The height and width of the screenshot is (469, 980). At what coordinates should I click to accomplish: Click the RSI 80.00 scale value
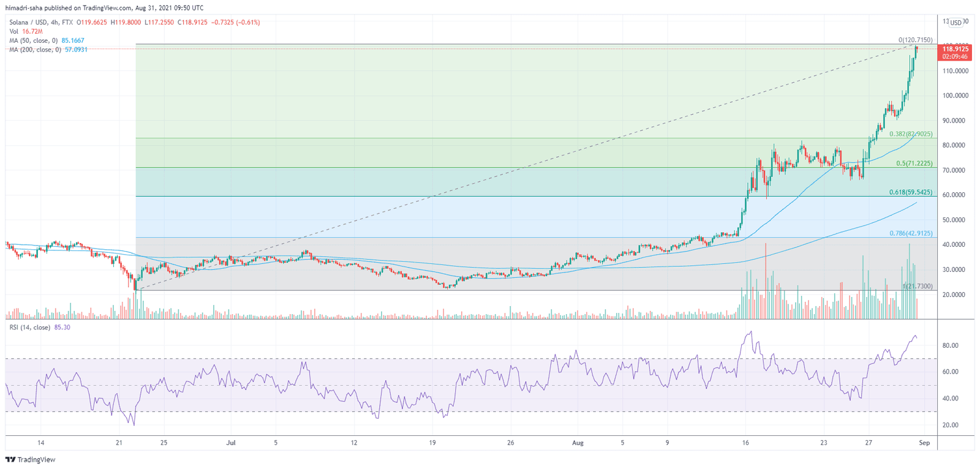[x=951, y=345]
